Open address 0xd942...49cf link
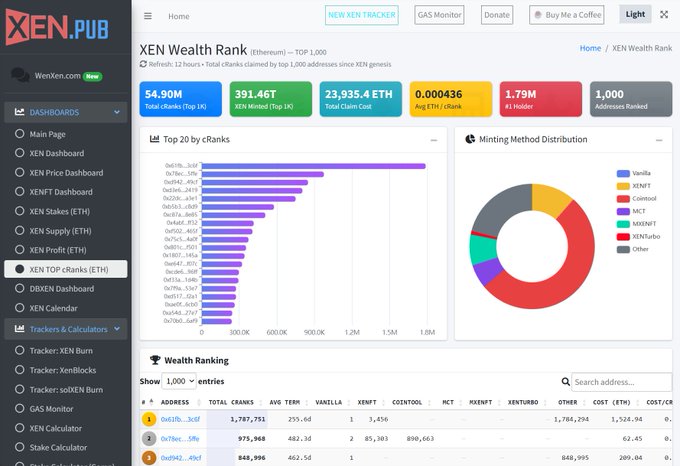680x466 pixels. pyautogui.click(x=180, y=457)
